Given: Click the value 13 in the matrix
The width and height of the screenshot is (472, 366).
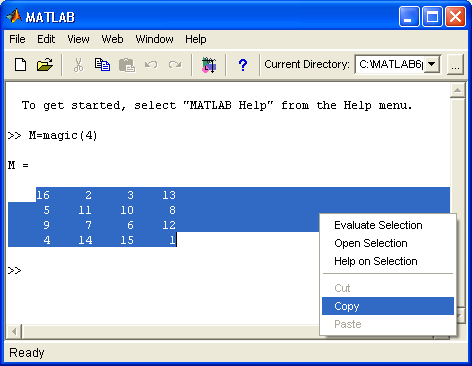Looking at the screenshot, I should (x=169, y=195).
